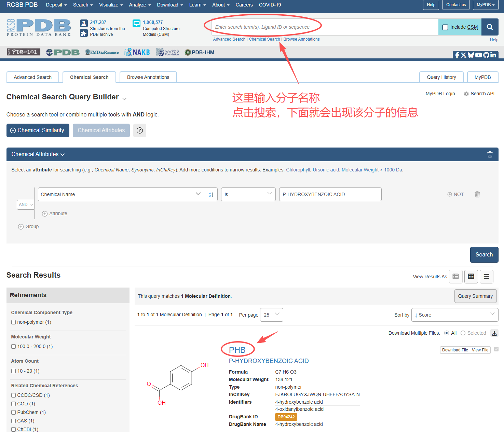The height and width of the screenshot is (432, 504).
Task: Enable the Include CSM checkbox
Action: (x=445, y=27)
